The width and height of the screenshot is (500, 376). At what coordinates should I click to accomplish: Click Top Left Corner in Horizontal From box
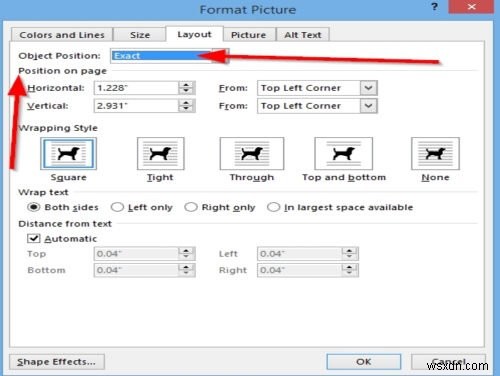pos(301,88)
